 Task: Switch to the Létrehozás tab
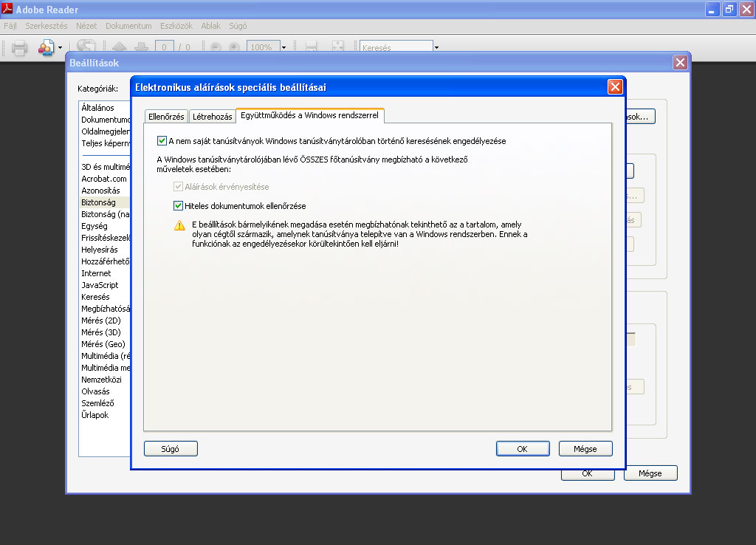(212, 116)
